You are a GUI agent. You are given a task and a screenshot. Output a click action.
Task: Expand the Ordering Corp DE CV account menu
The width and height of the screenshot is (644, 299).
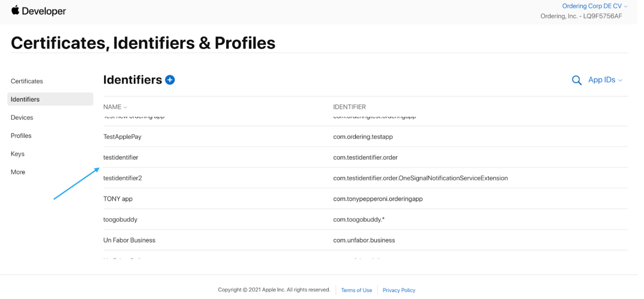(595, 6)
